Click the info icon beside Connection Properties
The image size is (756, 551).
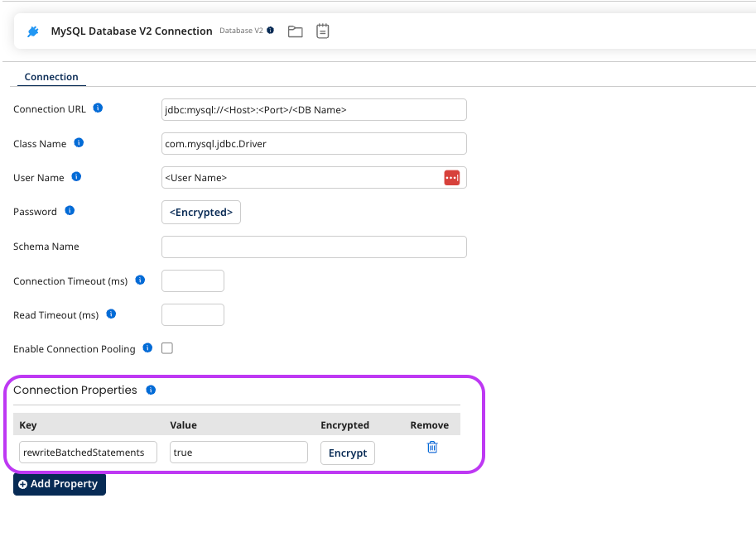coord(151,390)
